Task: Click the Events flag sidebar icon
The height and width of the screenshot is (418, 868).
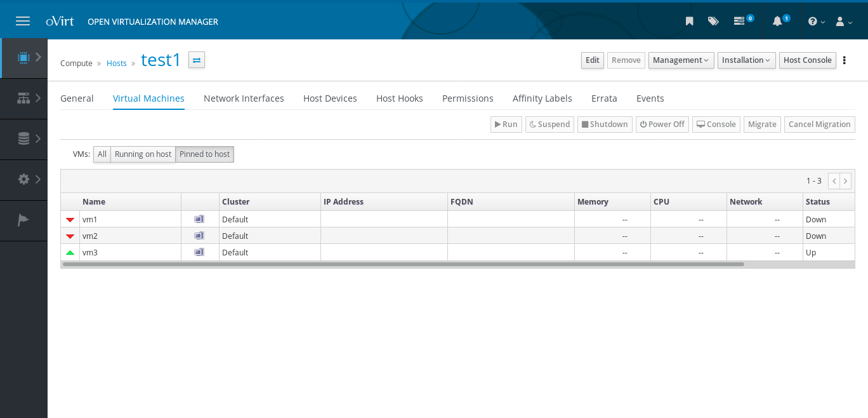Action: click(23, 220)
